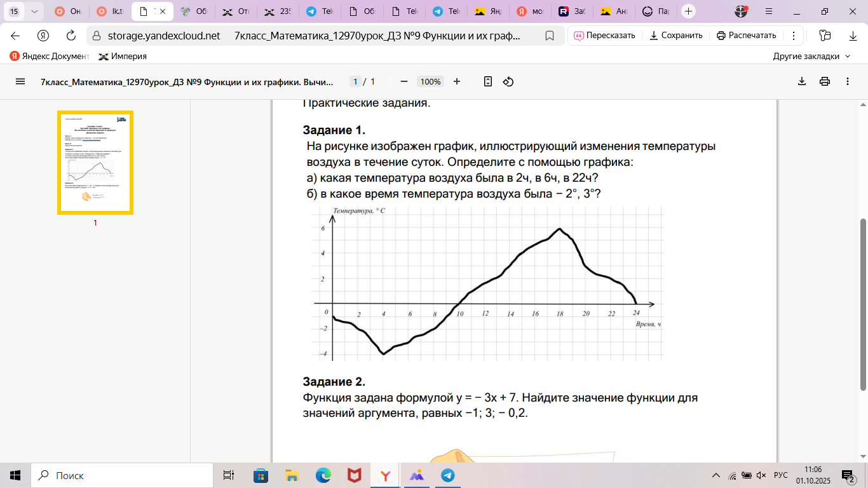Toggle the PDF sidebar menu icon

[20, 81]
